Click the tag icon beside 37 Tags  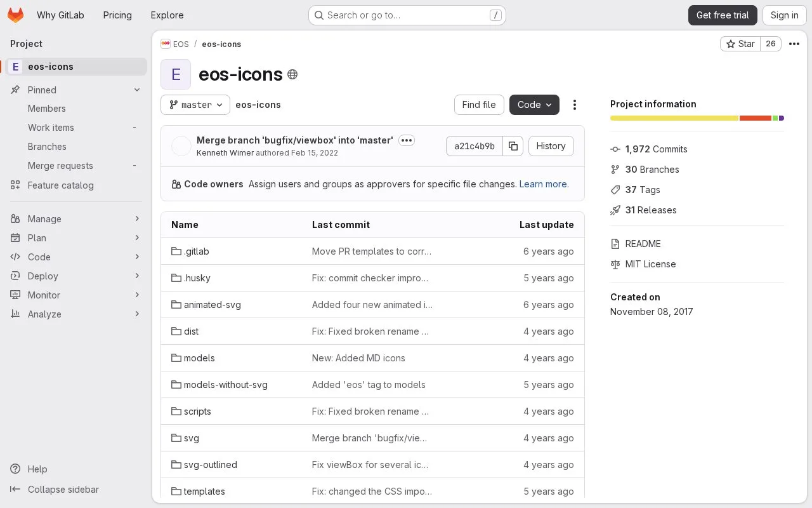pos(615,190)
